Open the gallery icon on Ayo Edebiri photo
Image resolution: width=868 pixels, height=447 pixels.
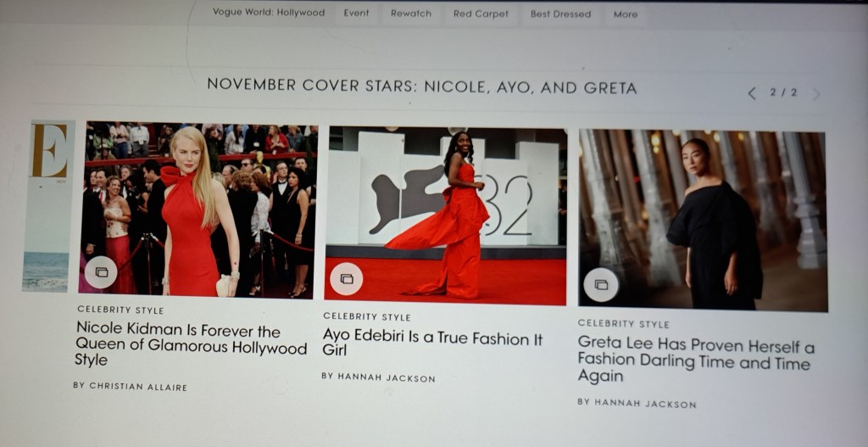(x=346, y=278)
